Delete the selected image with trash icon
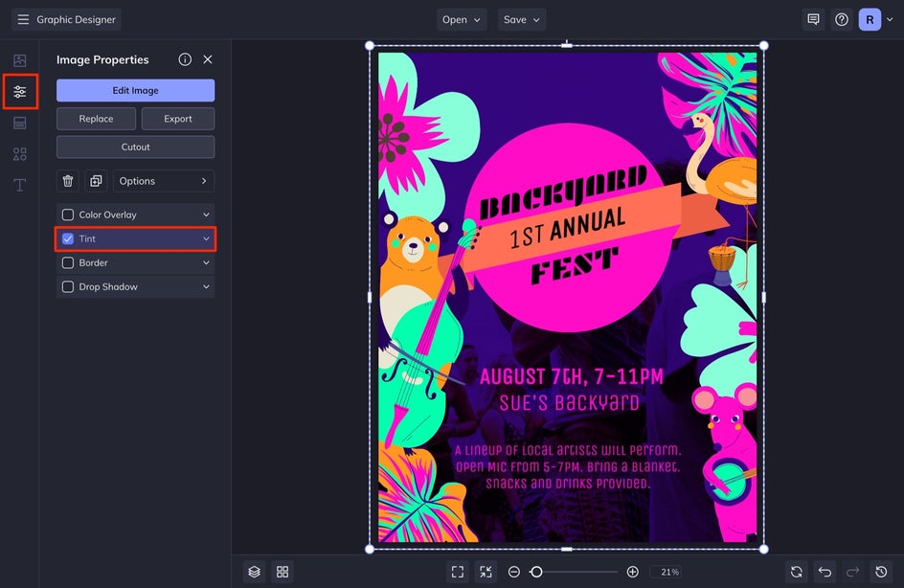This screenshot has height=588, width=904. tap(68, 181)
